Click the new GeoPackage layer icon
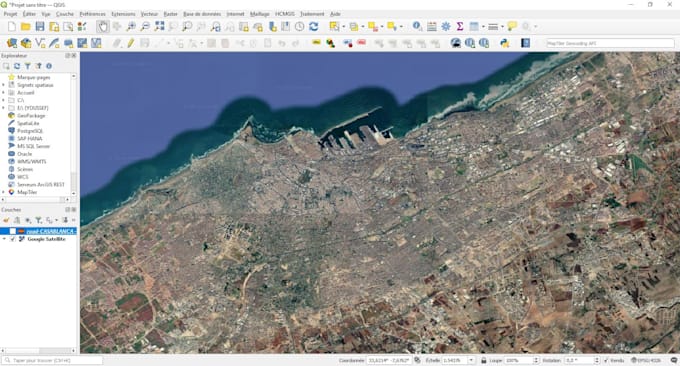680x366 pixels. 26,43
